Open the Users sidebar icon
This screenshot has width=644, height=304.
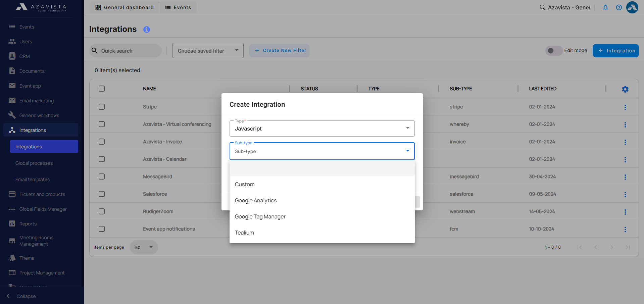coord(12,41)
